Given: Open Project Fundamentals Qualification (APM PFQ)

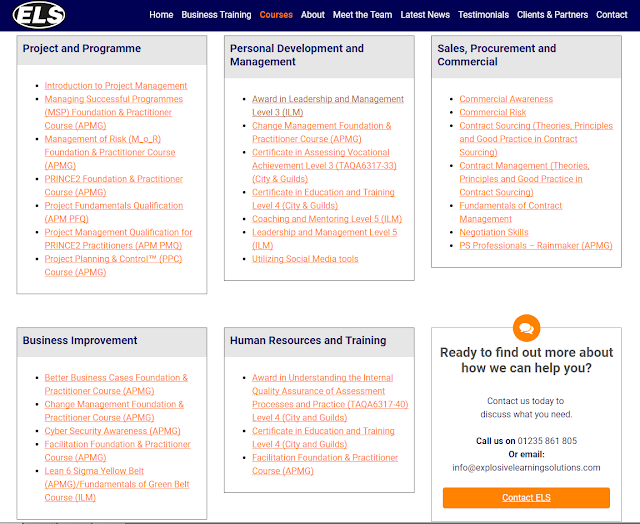Looking at the screenshot, I should pyautogui.click(x=113, y=212).
